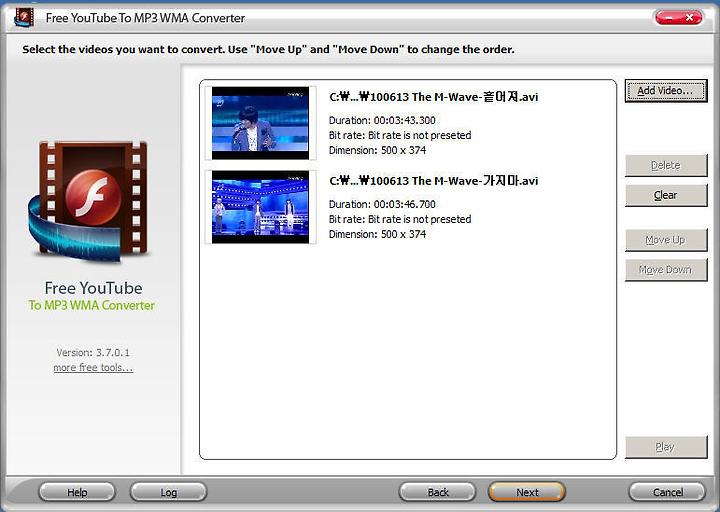
Task: Click the Duration 00:03:43.300 text
Action: 382,120
